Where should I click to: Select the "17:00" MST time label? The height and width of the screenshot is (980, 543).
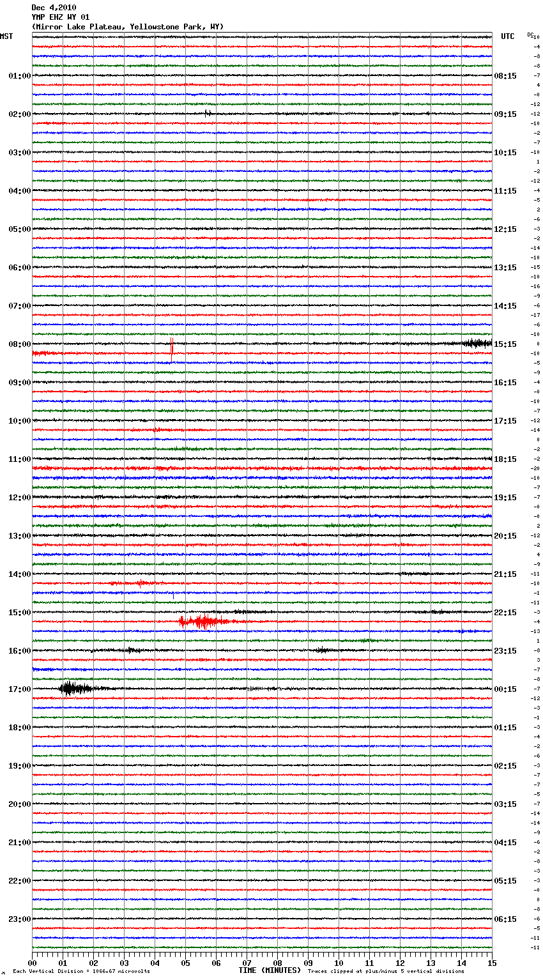click(20, 689)
